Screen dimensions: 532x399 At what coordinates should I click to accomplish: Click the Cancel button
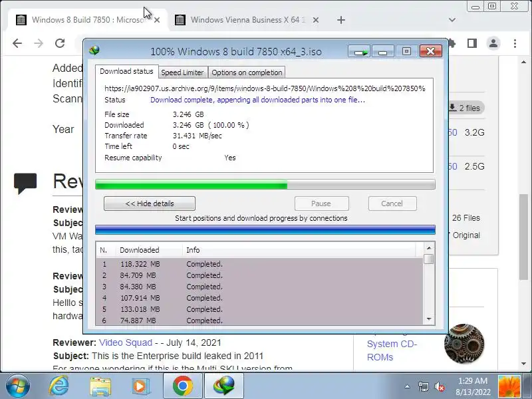click(392, 203)
